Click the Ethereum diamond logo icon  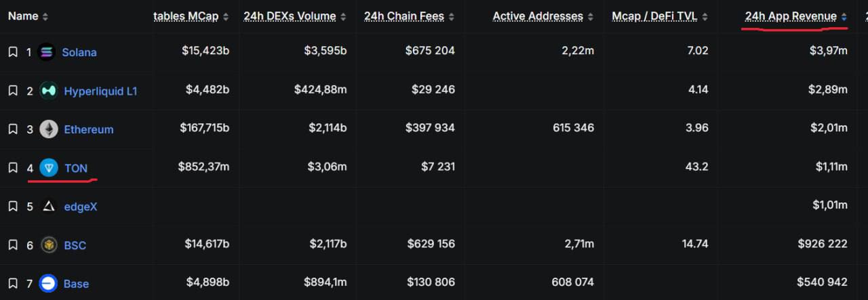[x=49, y=129]
